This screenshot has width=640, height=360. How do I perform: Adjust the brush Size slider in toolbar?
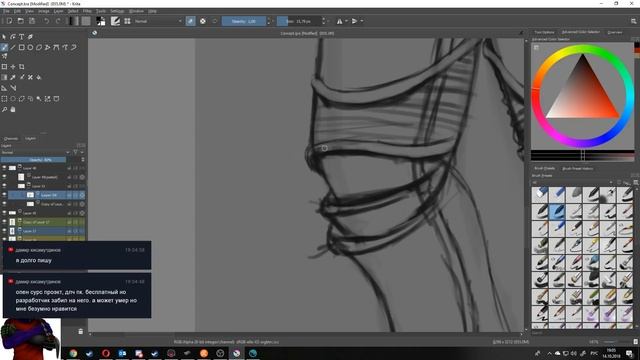coord(299,21)
